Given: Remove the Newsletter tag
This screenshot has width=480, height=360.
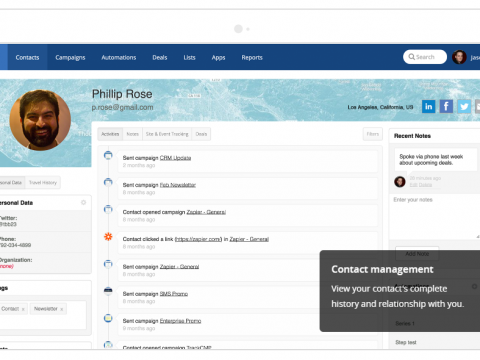Looking at the screenshot, I should click(x=61, y=309).
